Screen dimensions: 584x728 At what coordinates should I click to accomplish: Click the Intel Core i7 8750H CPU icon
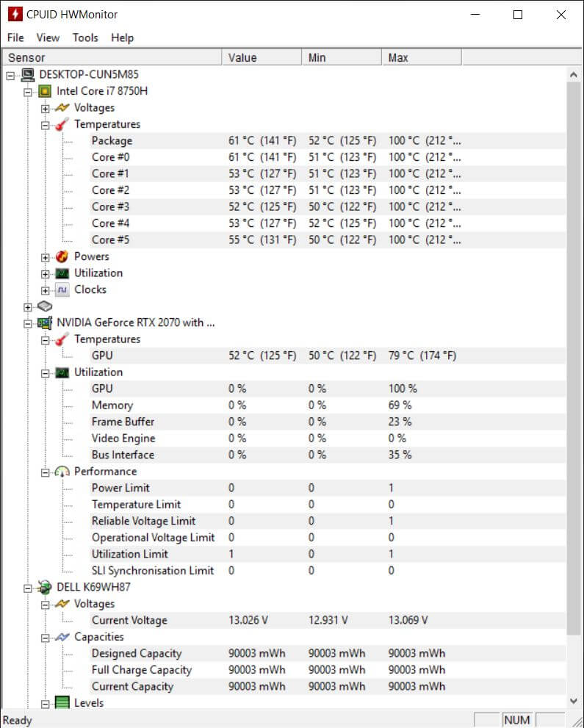click(x=45, y=91)
